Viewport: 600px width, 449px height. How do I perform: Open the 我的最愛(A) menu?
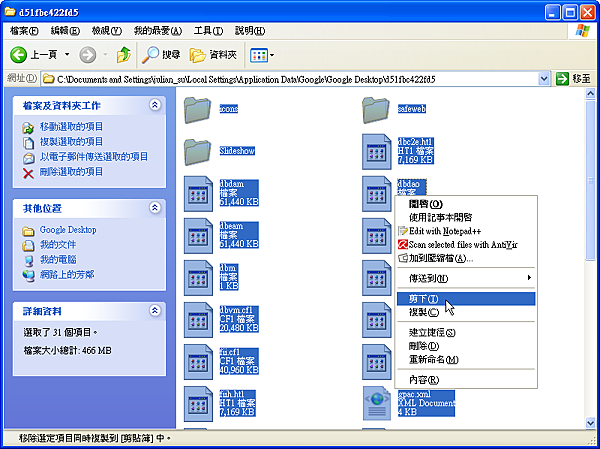coord(158,31)
